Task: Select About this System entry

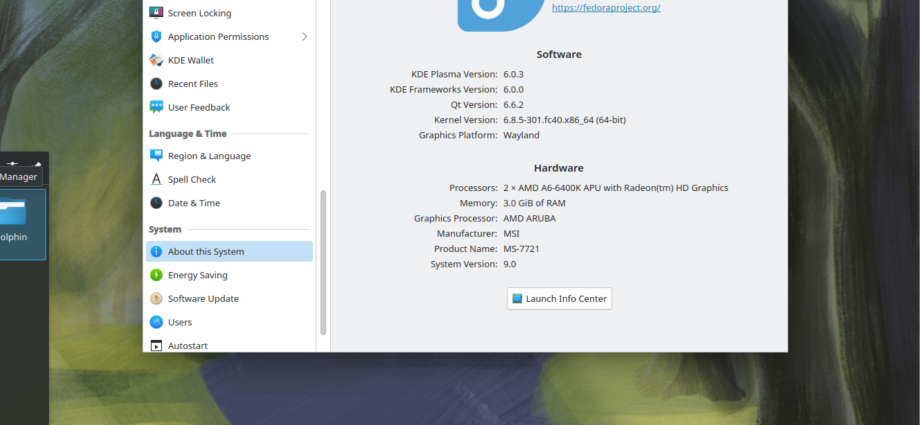Action: (x=229, y=251)
